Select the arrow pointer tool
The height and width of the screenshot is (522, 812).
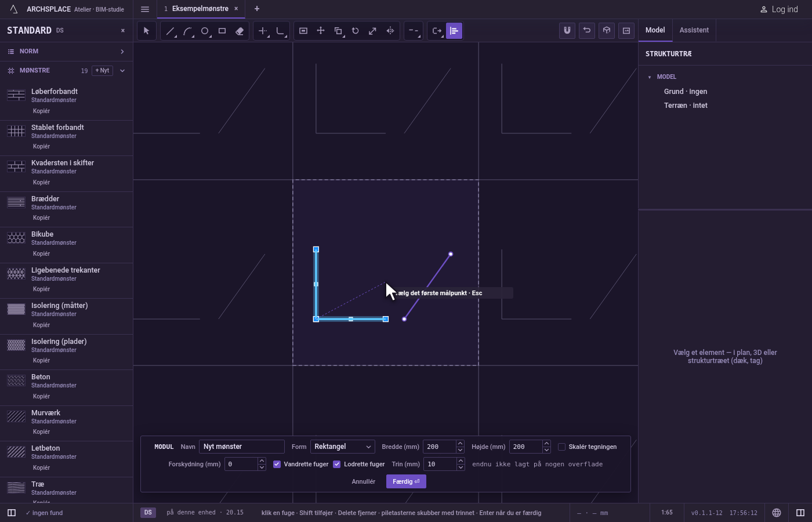(146, 31)
